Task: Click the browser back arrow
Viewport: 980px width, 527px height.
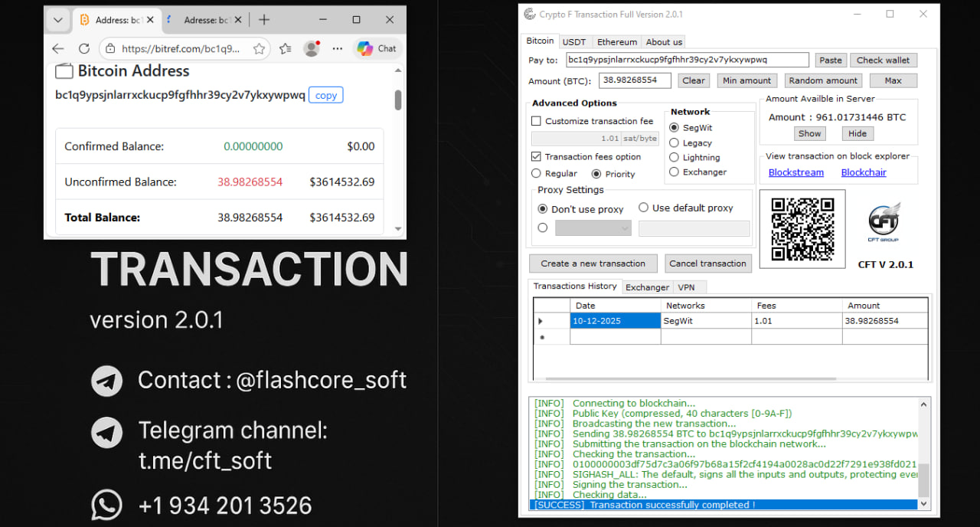Action: point(58,48)
